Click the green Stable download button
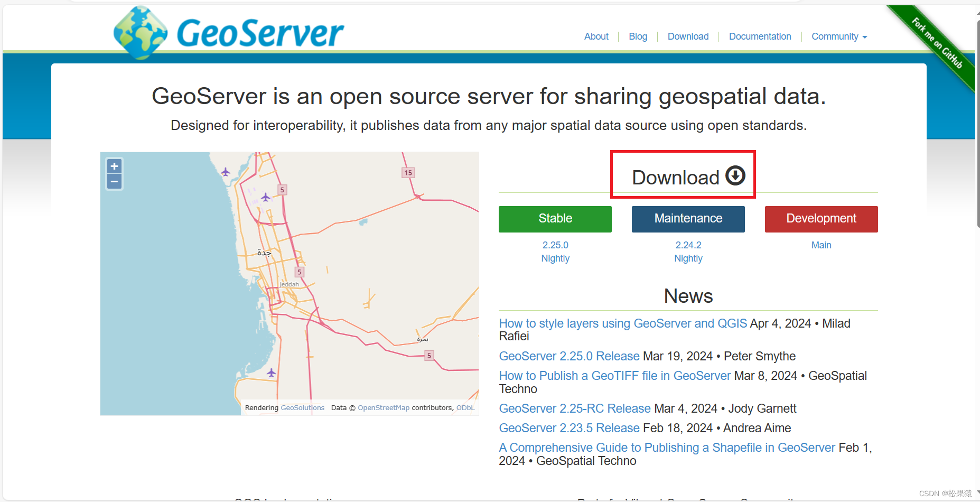Image resolution: width=980 pixels, height=502 pixels. (x=555, y=219)
